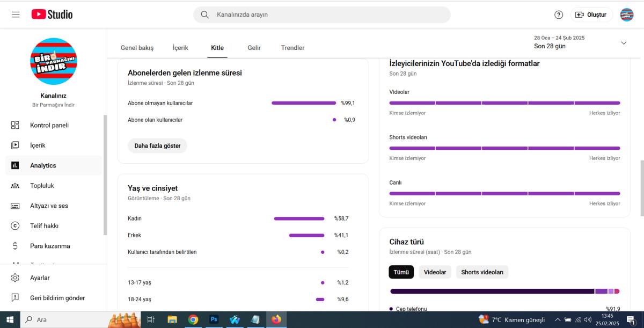This screenshot has width=644, height=328.
Task: Select the Tümü device filter chip
Action: (401, 272)
